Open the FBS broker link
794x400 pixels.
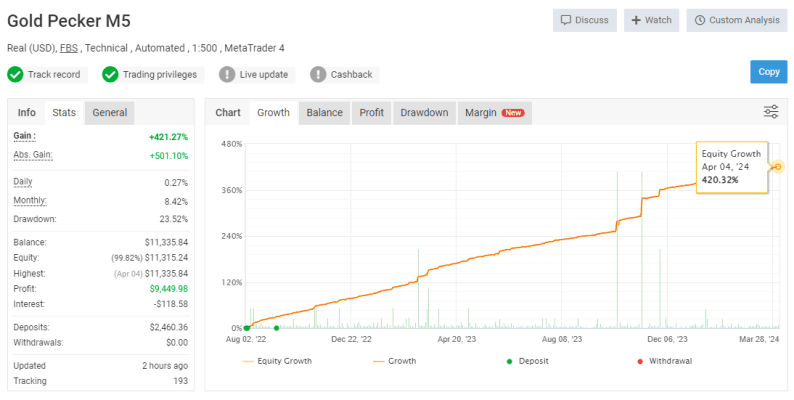pos(69,48)
